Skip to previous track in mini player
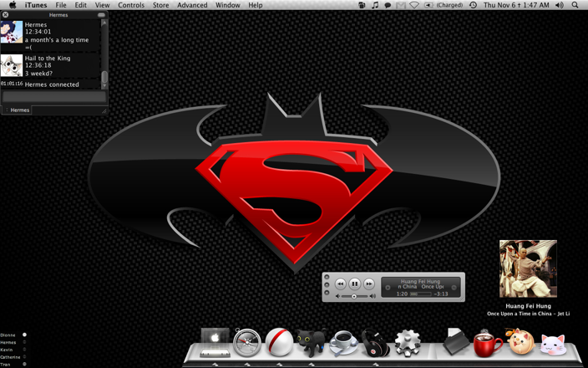 340,284
